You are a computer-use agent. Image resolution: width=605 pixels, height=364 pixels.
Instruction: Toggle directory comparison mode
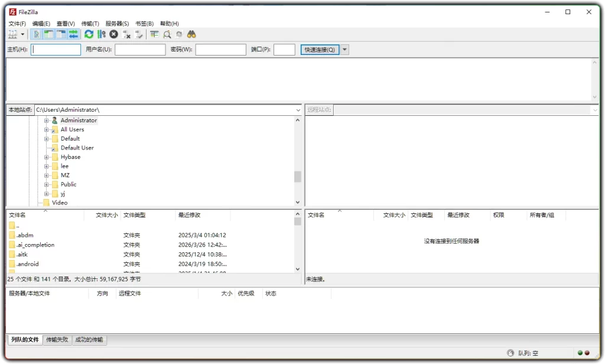pyautogui.click(x=167, y=34)
